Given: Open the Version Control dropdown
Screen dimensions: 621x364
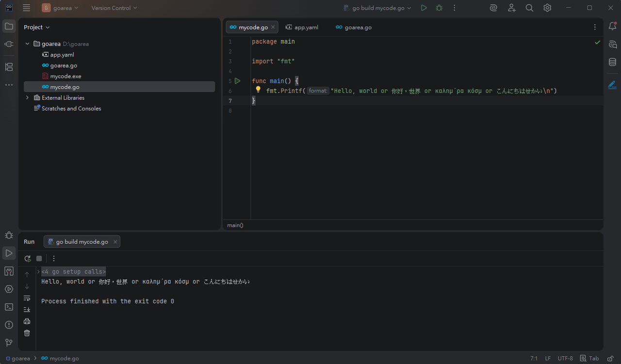Looking at the screenshot, I should coord(114,8).
